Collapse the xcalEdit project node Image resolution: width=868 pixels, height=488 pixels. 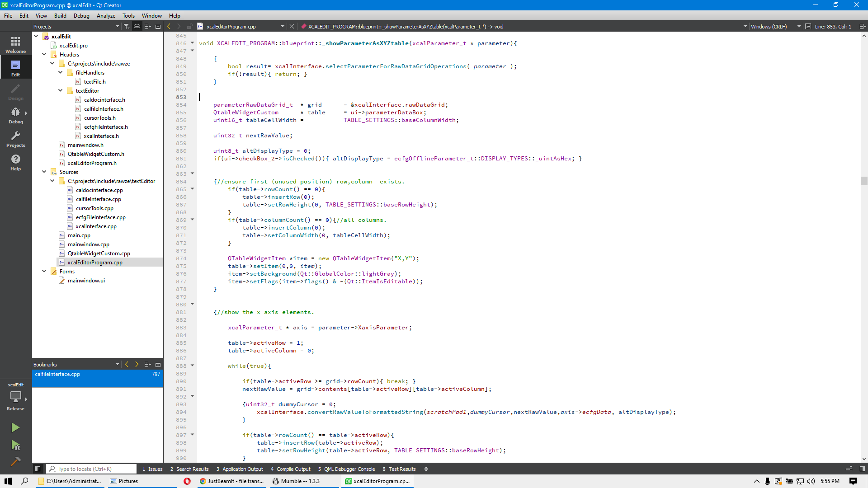36,36
